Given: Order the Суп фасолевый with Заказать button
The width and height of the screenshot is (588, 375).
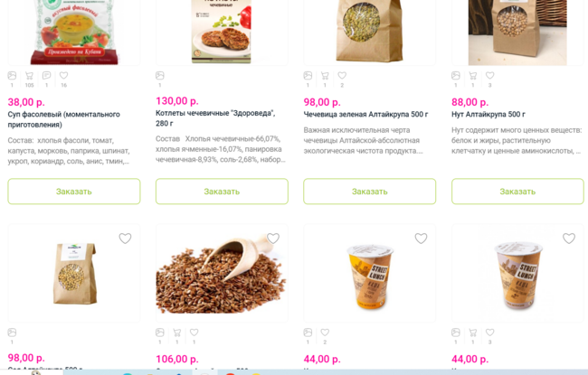Looking at the screenshot, I should click(74, 192).
